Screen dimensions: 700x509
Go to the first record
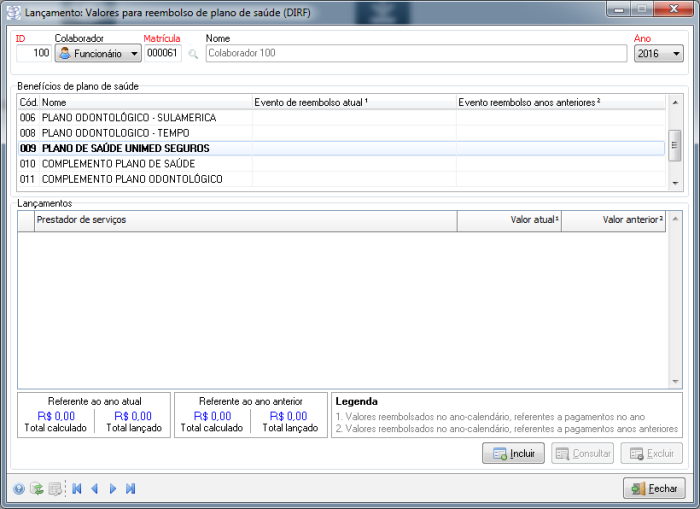point(76,489)
